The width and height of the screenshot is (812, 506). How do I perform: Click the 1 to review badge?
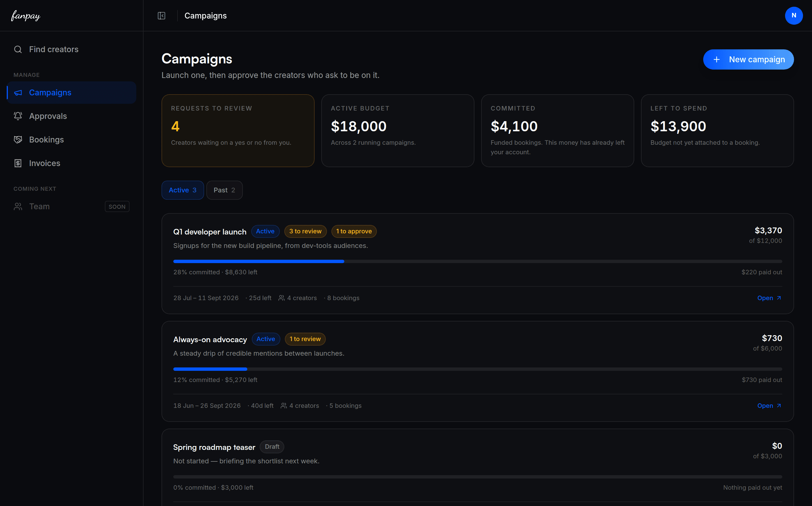[305, 339]
